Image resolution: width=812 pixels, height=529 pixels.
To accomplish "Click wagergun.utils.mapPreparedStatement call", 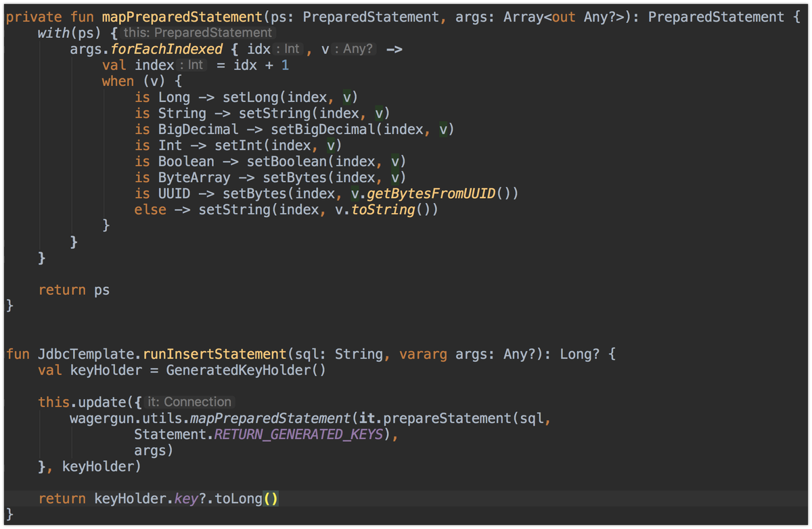I will 211,419.
